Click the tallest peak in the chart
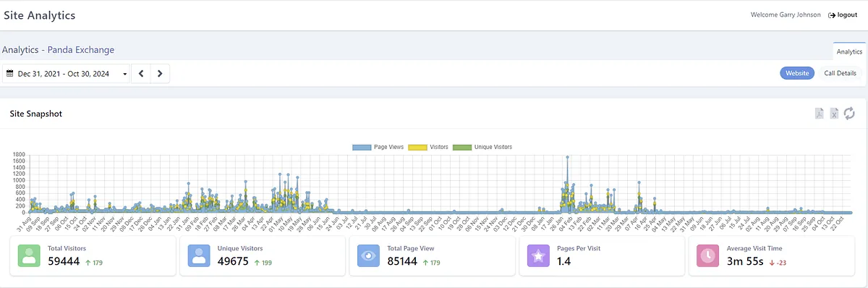This screenshot has width=868, height=288. pyautogui.click(x=567, y=157)
